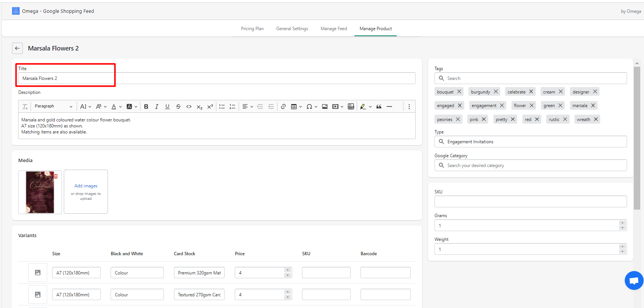Remove the wreath tag
Viewport: 644px width, 308px height.
[x=596, y=119]
